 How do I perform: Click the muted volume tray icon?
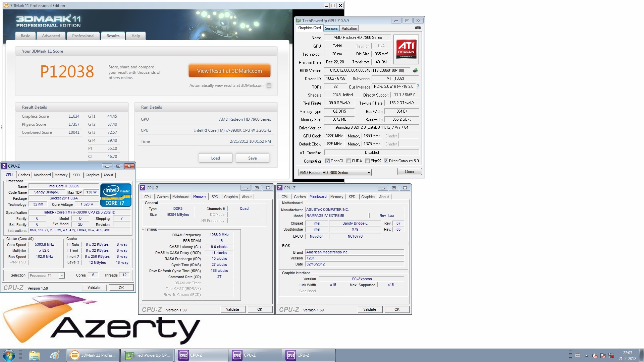coord(595,356)
